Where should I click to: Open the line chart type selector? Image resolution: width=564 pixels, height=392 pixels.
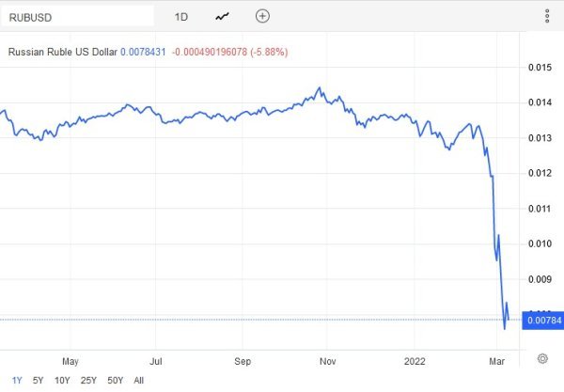click(x=222, y=16)
